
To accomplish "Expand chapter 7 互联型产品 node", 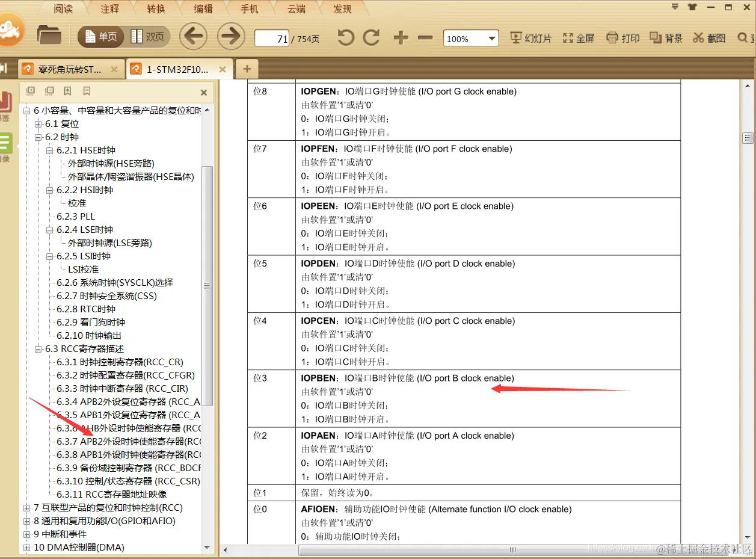I will pos(26,508).
